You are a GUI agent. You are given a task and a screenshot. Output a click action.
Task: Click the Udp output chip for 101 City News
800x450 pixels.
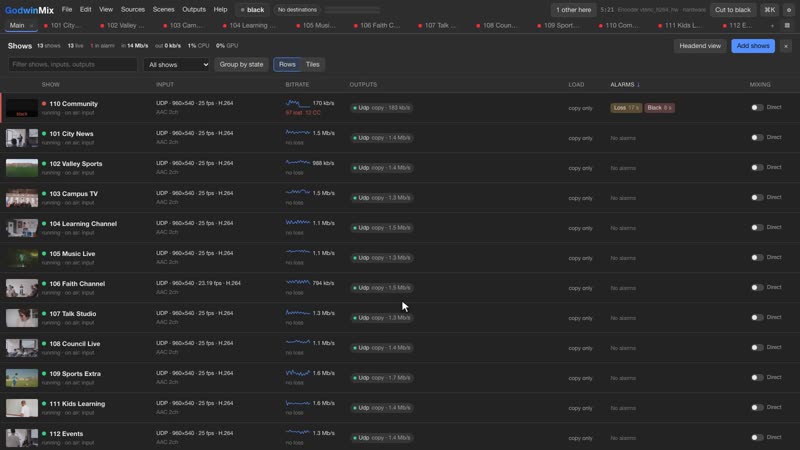[382, 138]
